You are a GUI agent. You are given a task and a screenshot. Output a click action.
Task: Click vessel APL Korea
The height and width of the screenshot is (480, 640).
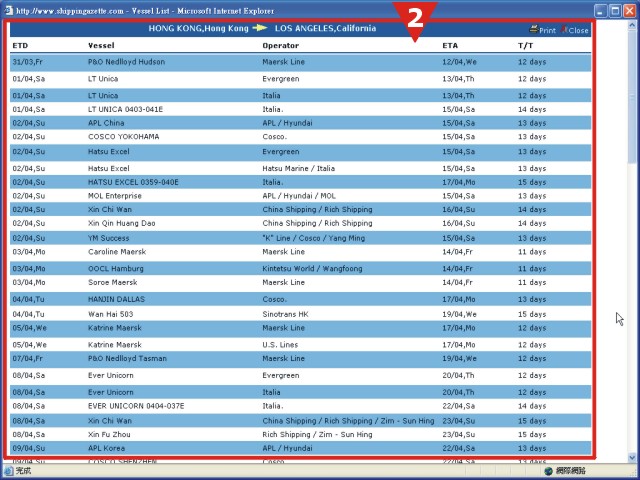click(x=106, y=448)
